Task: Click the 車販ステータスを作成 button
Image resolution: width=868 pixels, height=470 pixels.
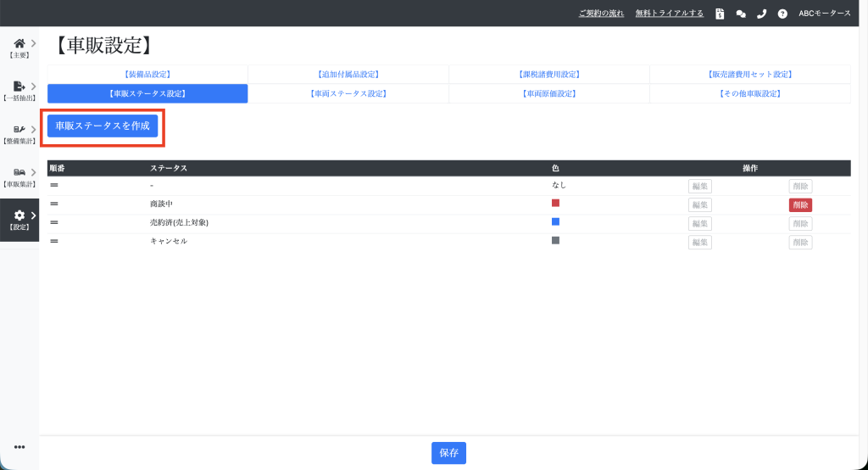Action: pos(103,126)
